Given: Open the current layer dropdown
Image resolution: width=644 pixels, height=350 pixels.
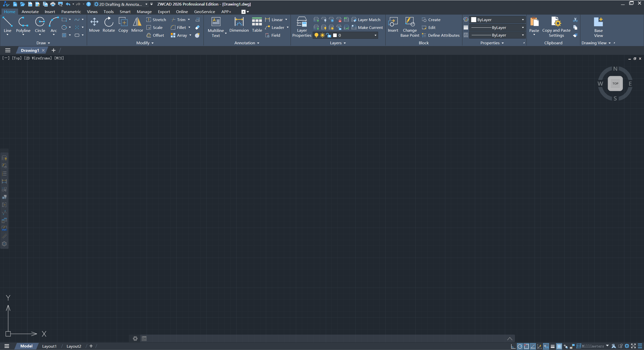Looking at the screenshot, I should pos(375,35).
